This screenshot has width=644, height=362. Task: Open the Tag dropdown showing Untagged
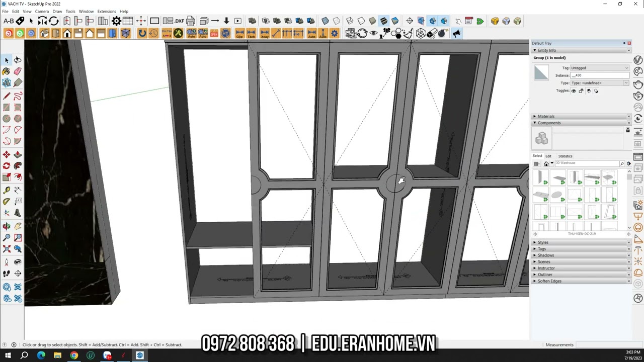point(599,68)
